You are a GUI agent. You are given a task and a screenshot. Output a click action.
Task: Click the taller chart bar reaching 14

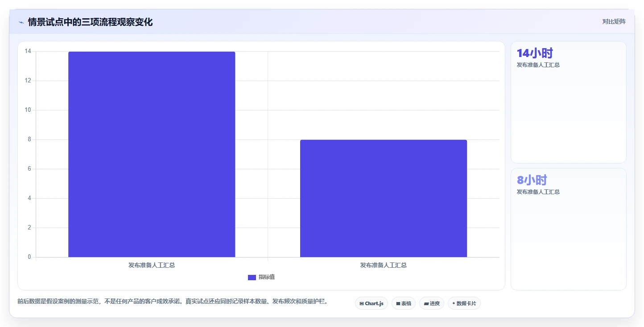point(152,154)
